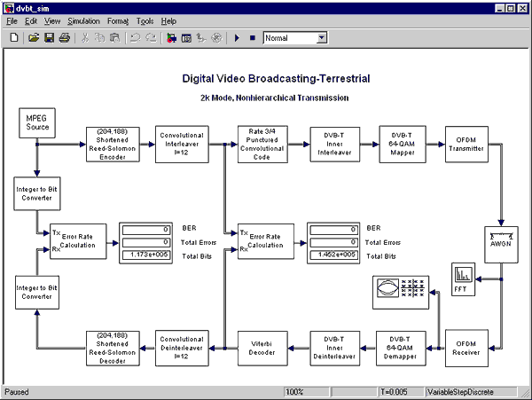
Task: Open the Edit menu
Action: coord(30,21)
